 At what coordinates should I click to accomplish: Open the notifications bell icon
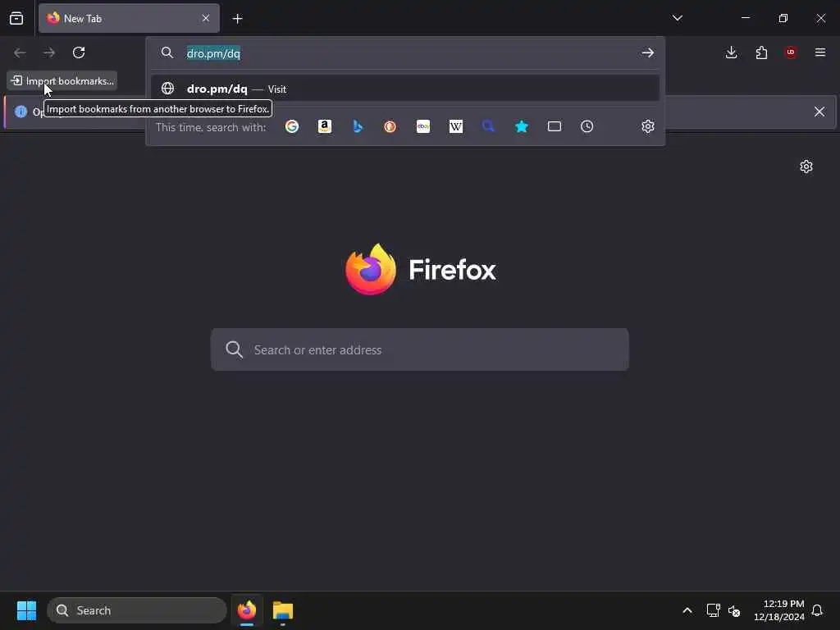click(x=817, y=610)
